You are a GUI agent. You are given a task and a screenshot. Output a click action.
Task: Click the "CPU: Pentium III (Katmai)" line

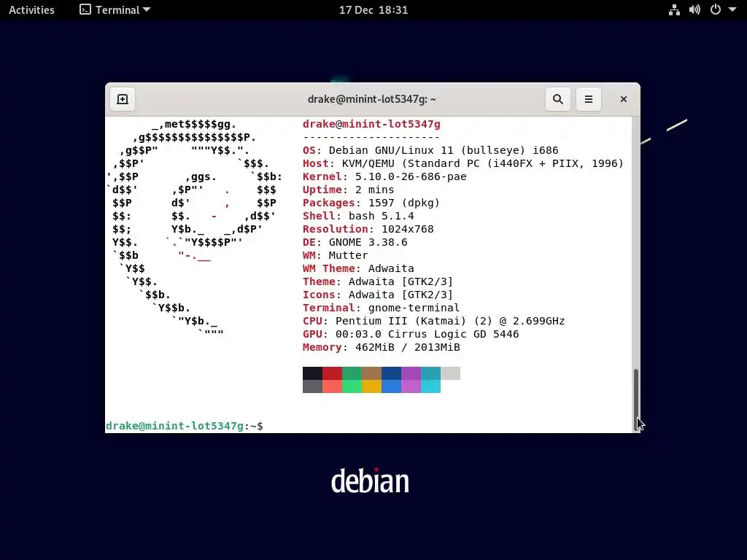tap(433, 321)
